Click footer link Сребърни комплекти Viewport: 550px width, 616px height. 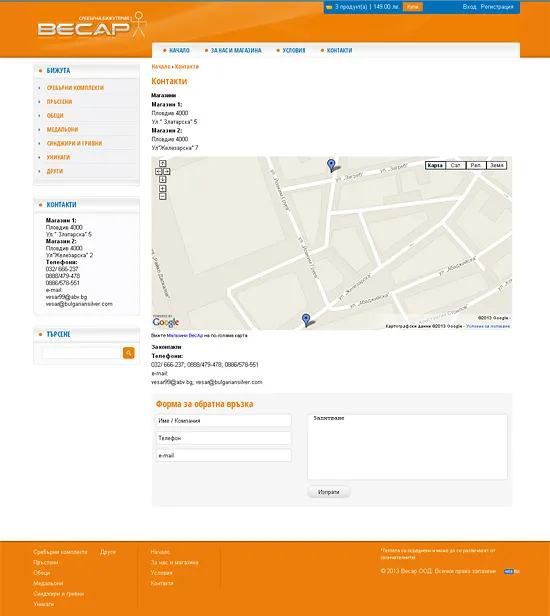point(60,552)
